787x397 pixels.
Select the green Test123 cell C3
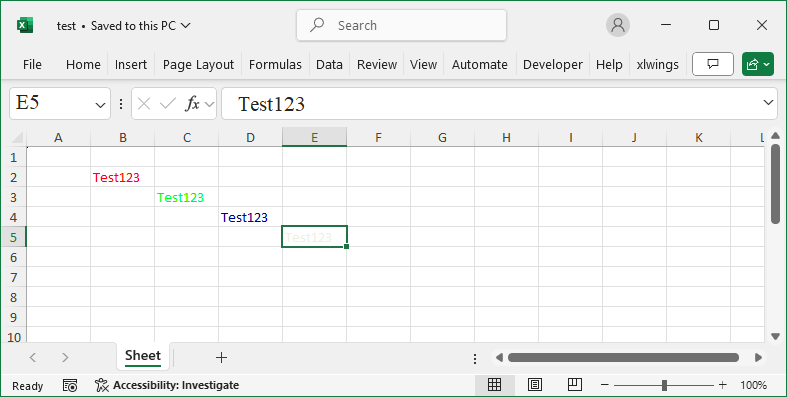[x=186, y=197]
